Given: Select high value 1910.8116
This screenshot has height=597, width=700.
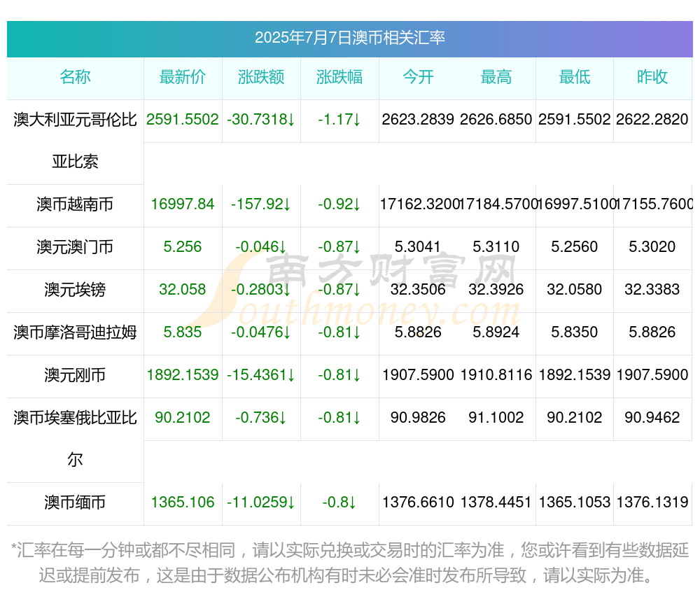Looking at the screenshot, I should pyautogui.click(x=496, y=374).
